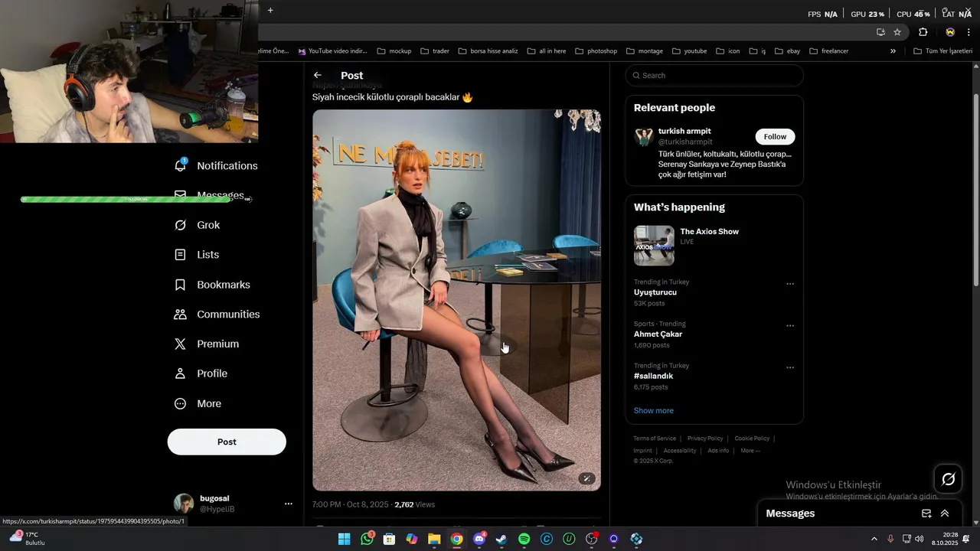980x551 pixels.
Task: Open the borsa hisse analiz bookmarks folder
Action: click(488, 51)
